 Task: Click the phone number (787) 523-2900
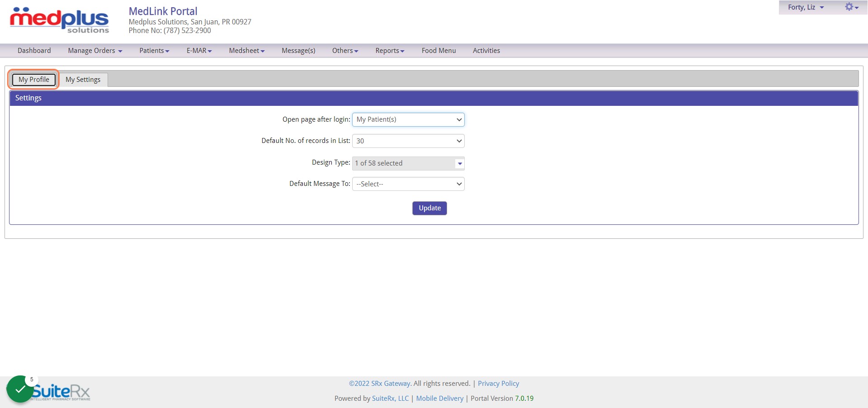tap(187, 31)
